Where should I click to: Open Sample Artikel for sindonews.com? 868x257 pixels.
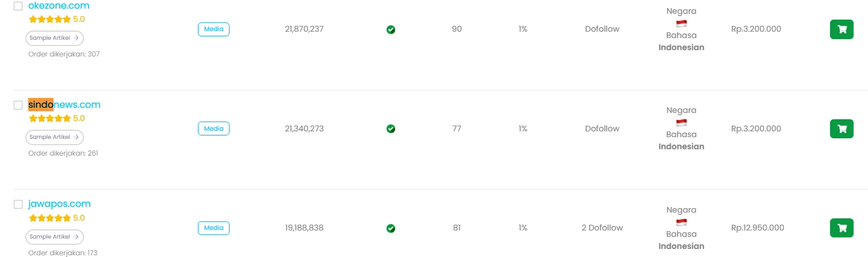click(x=55, y=137)
